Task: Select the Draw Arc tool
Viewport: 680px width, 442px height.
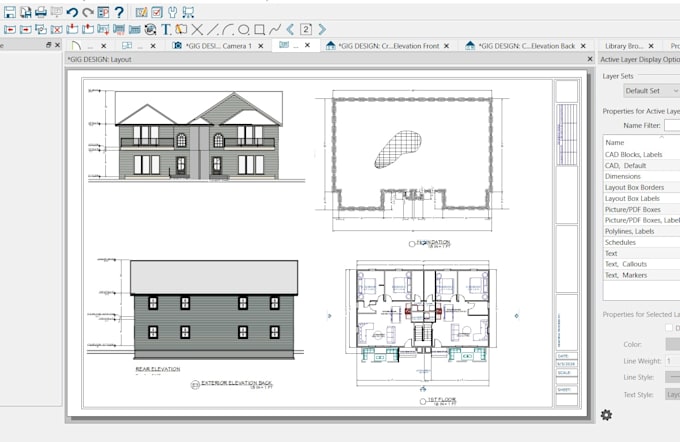Action: 228,29
